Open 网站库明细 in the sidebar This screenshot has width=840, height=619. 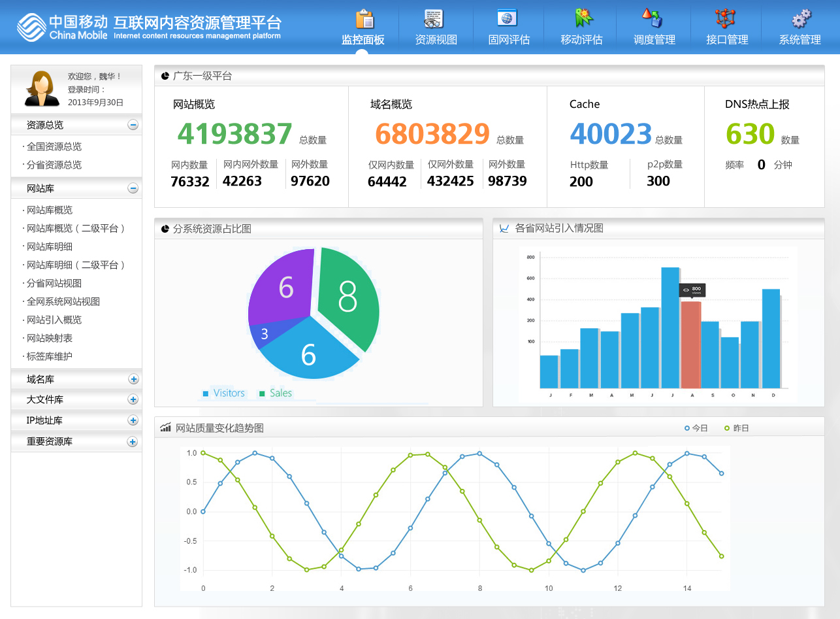tap(50, 246)
